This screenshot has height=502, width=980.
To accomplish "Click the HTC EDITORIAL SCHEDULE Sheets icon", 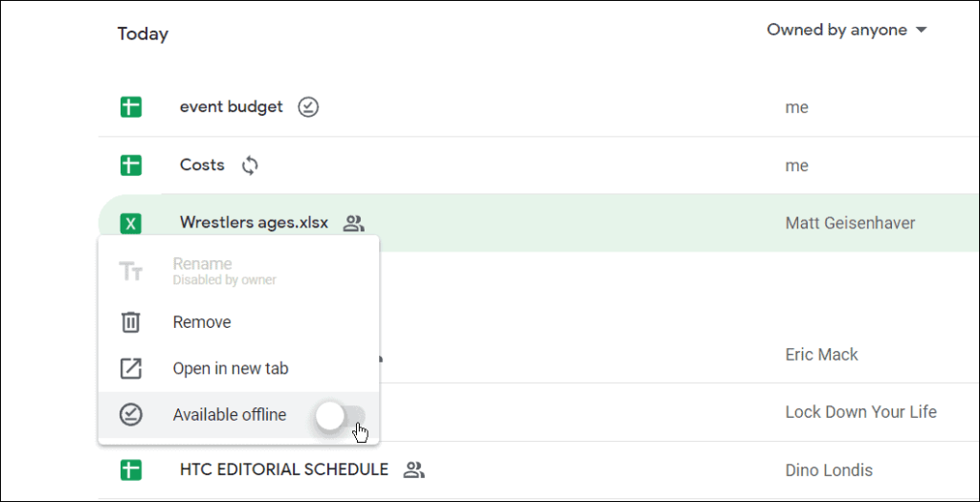I will (x=131, y=469).
